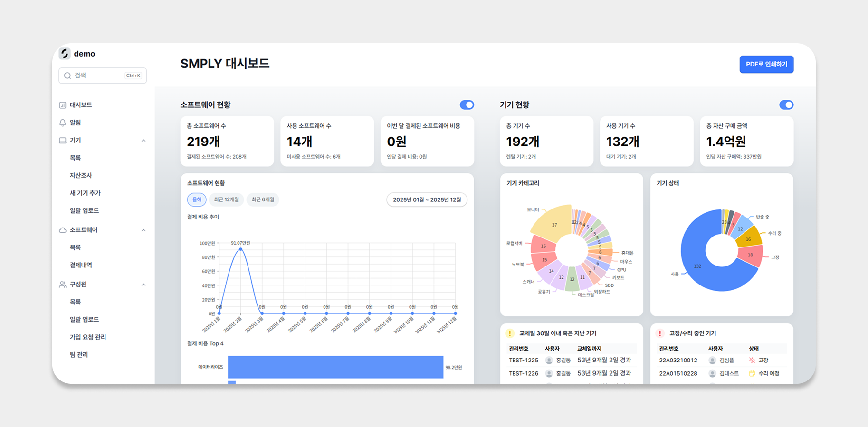Click the red alert icon for broken devices
This screenshot has height=427, width=868.
pyautogui.click(x=659, y=333)
